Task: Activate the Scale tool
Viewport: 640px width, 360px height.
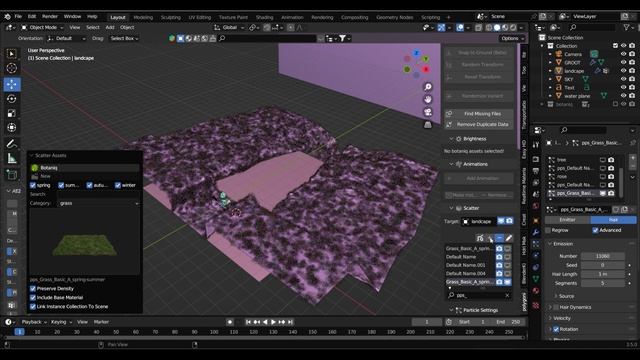Action: pos(12,113)
